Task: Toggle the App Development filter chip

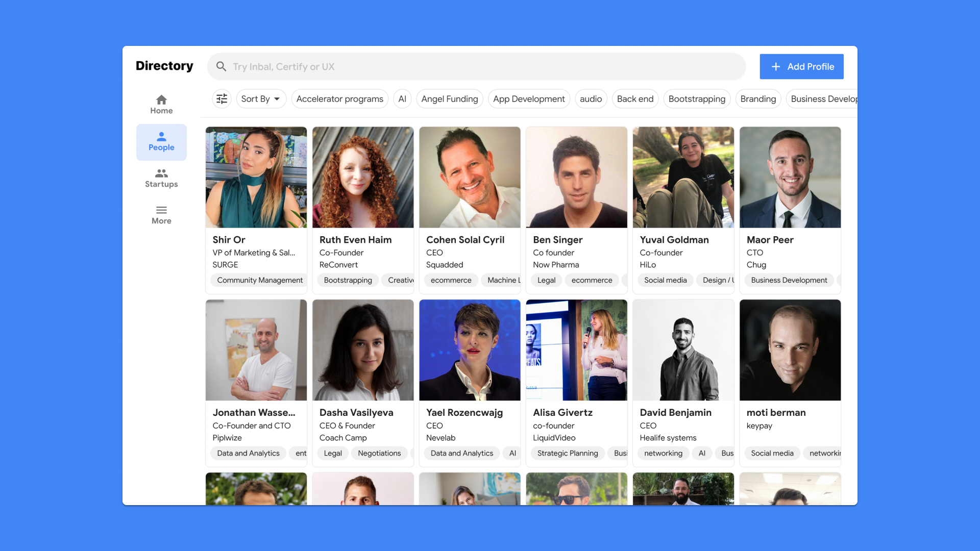Action: (x=529, y=99)
